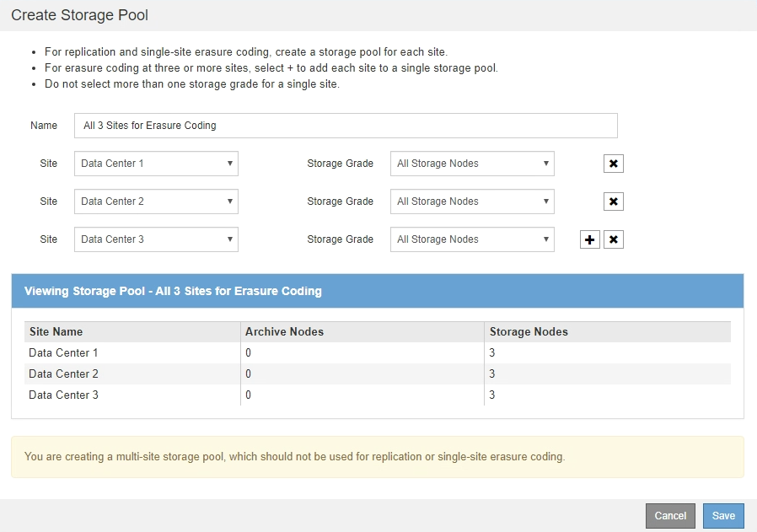757x532 pixels.
Task: Open the Data Center 3 site dropdown
Action: [x=156, y=239]
